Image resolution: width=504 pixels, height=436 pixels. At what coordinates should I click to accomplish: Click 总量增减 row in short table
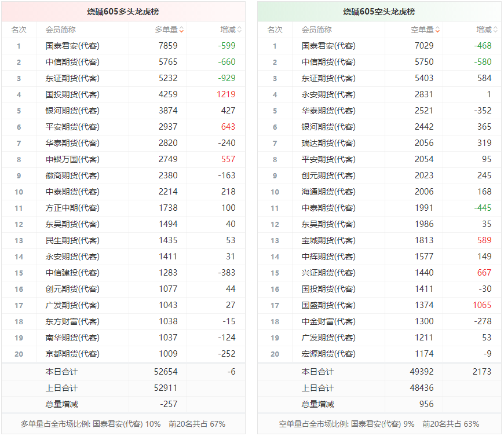pyautogui.click(x=379, y=404)
